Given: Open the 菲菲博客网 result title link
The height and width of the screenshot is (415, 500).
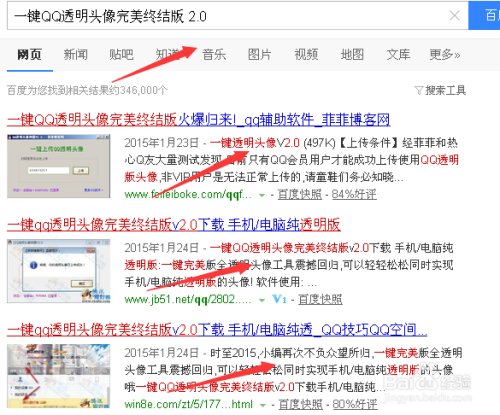Looking at the screenshot, I should click(199, 120).
